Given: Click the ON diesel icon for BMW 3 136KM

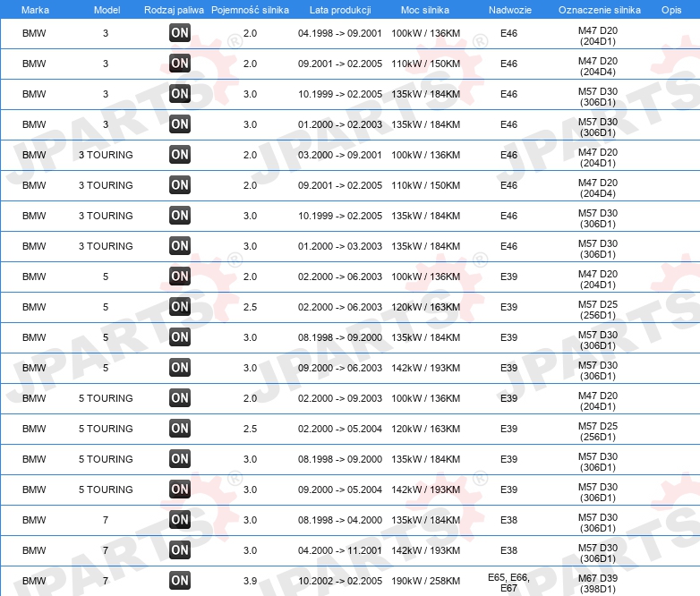Looking at the screenshot, I should point(180,32).
